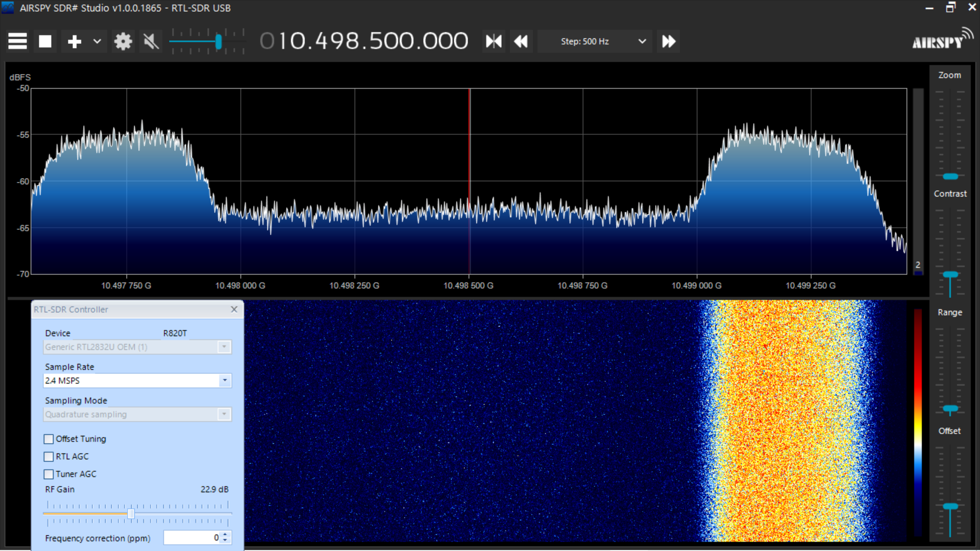Move the Zoom slider handle

pos(950,177)
